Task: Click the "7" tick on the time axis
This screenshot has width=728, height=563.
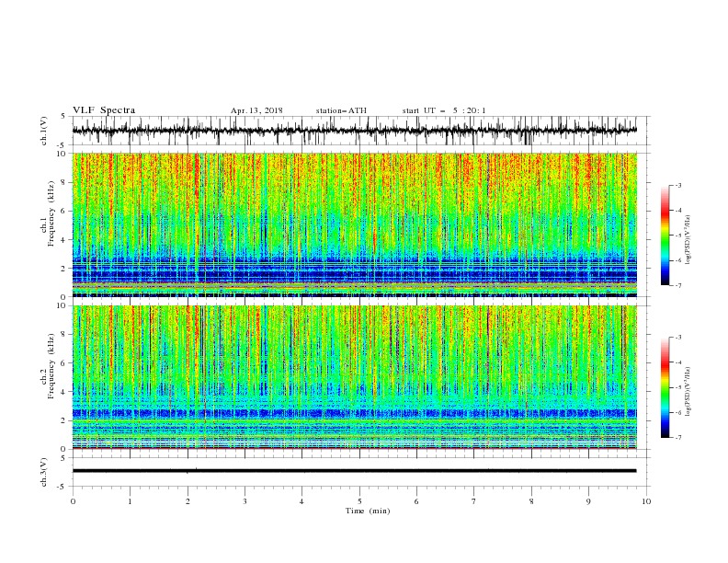Action: [x=474, y=501]
